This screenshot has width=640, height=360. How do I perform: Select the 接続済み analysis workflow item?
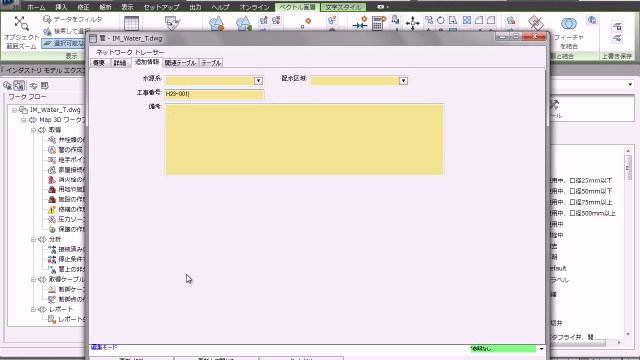point(66,249)
